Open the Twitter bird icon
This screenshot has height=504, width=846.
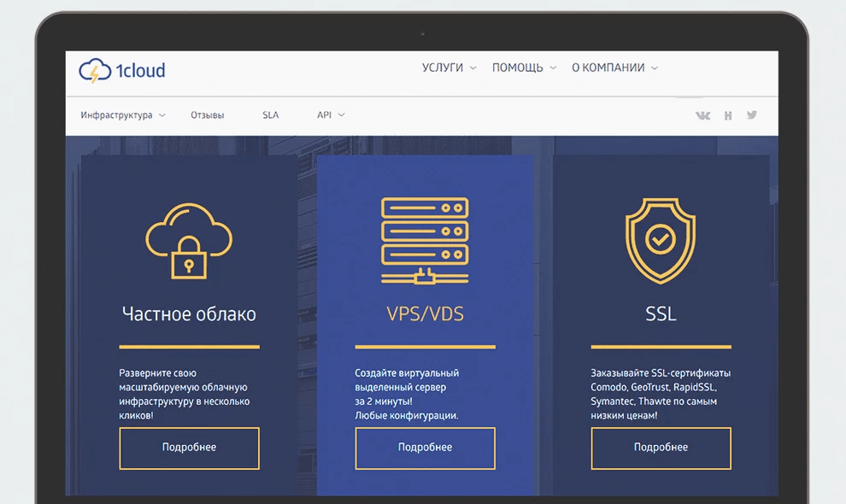[x=752, y=115]
